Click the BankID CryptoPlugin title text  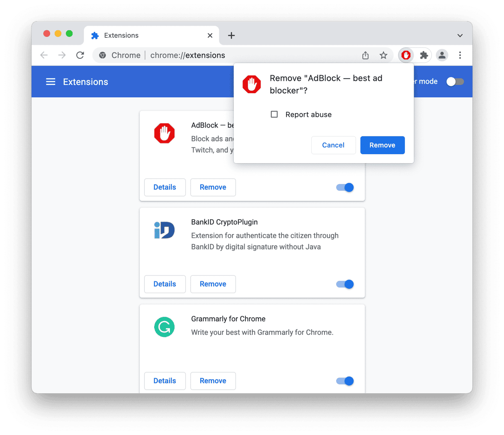[224, 222]
